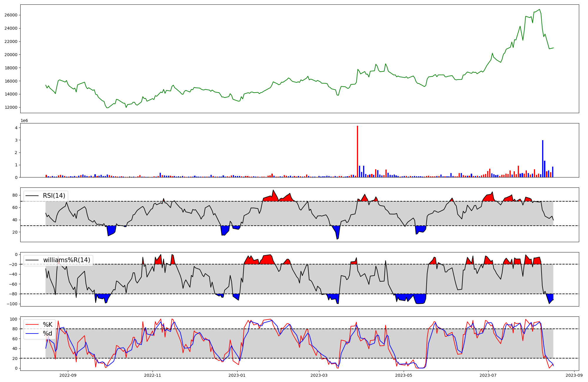Click the 2023-07 x-axis date label
Viewport: 588px width, 382px height.
pos(488,375)
